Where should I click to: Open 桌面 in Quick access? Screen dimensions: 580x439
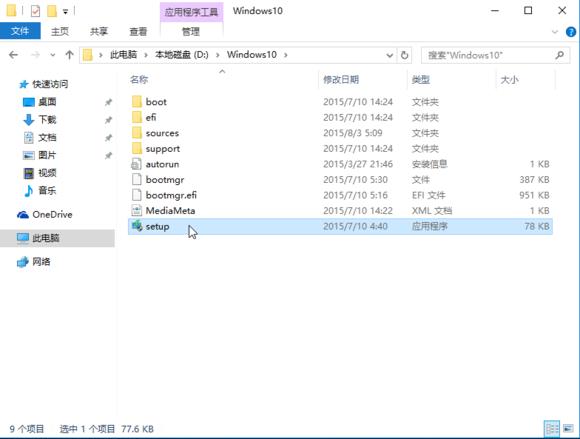[47, 102]
